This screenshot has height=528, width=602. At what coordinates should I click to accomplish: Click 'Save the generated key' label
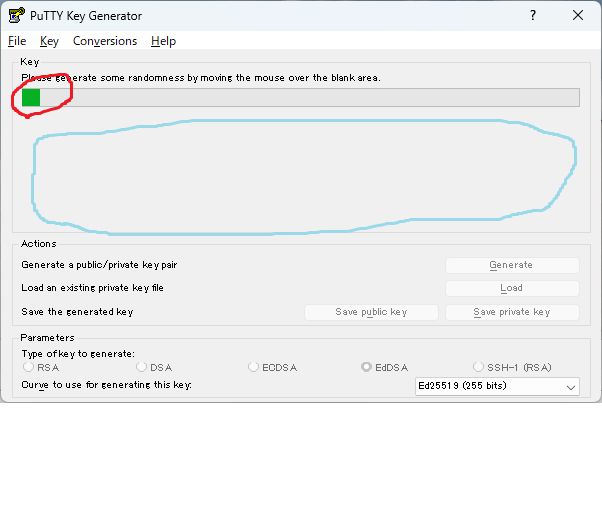pos(77,312)
